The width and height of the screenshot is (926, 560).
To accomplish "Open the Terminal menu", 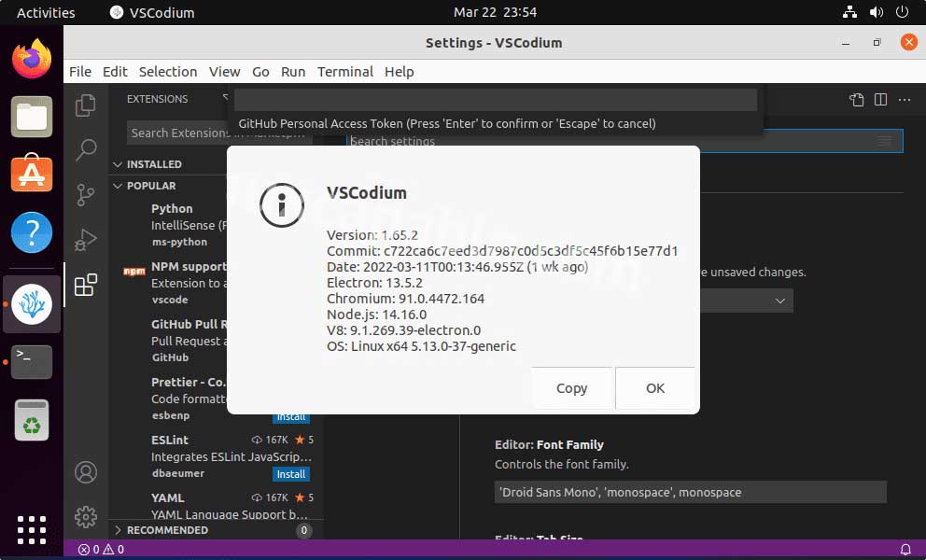I will 344,72.
